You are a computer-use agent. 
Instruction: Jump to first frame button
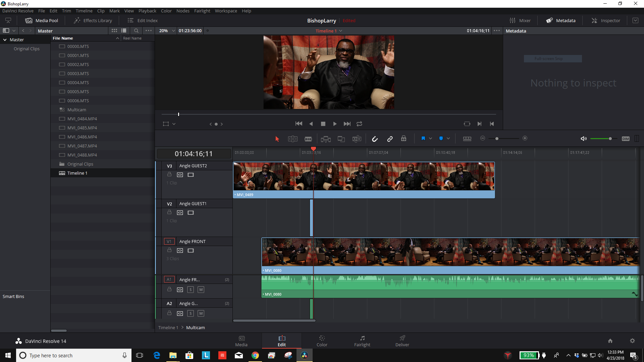(x=299, y=124)
